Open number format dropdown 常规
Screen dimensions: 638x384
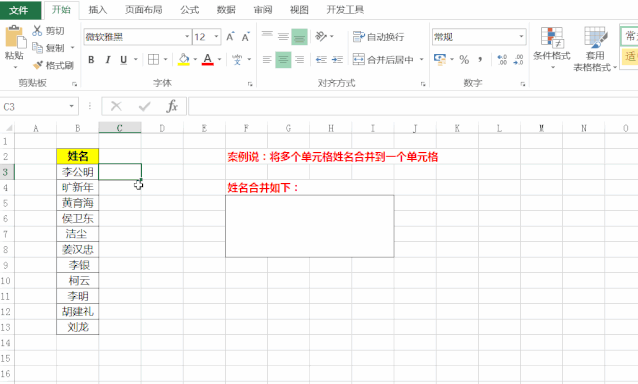point(521,37)
